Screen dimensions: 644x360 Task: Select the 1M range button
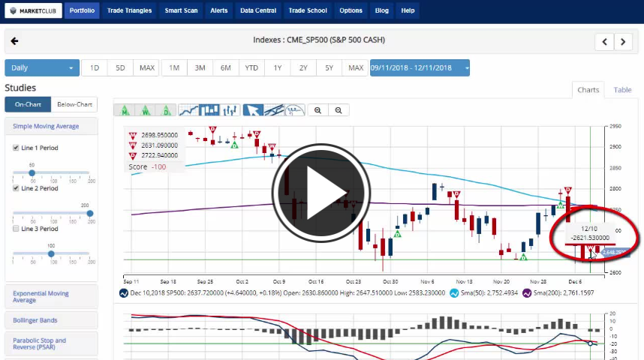174,68
